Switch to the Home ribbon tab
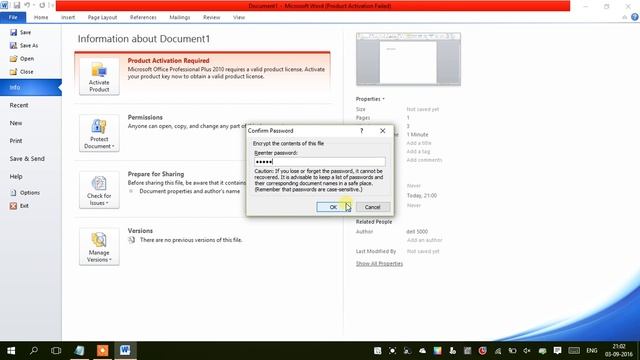This screenshot has height=360, width=640. pos(41,17)
